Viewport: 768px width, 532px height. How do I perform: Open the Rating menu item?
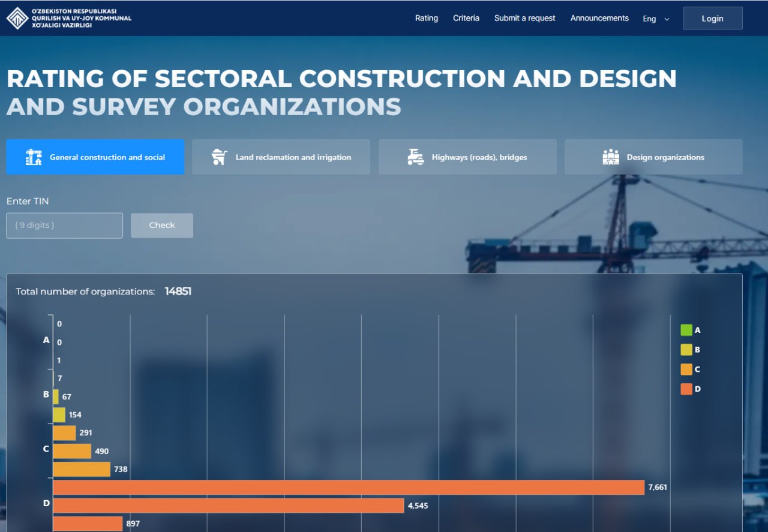(426, 18)
